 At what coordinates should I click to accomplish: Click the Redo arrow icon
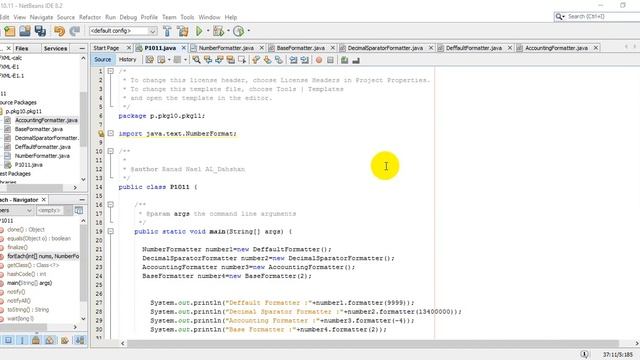point(75,31)
